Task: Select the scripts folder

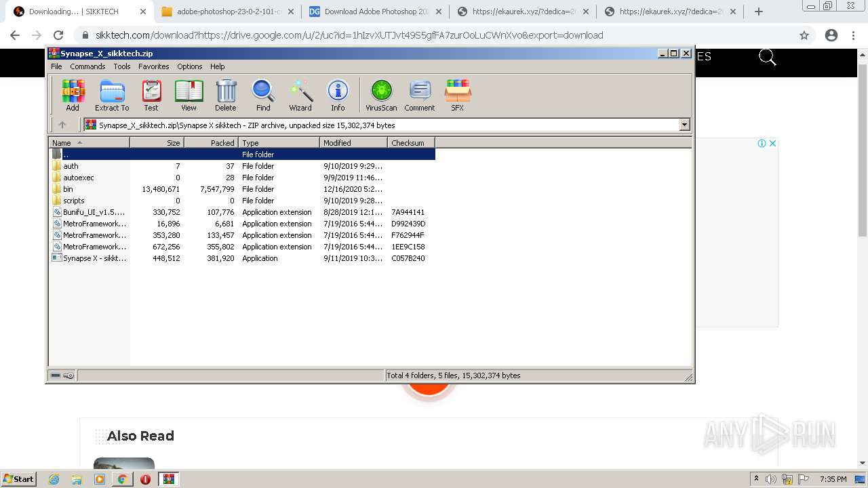Action: tap(74, 201)
